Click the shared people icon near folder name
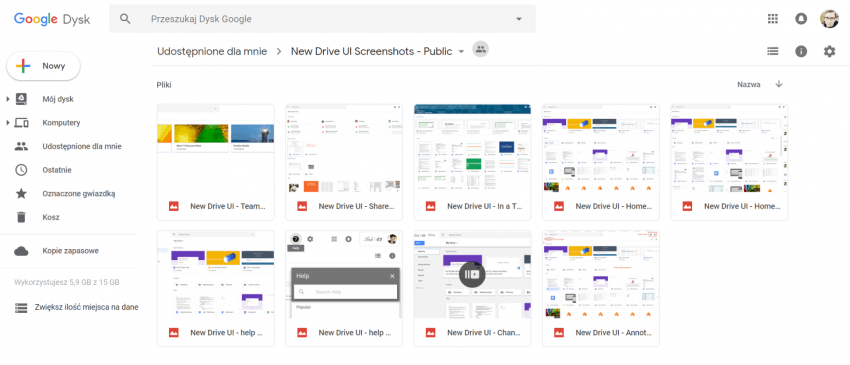 [480, 49]
